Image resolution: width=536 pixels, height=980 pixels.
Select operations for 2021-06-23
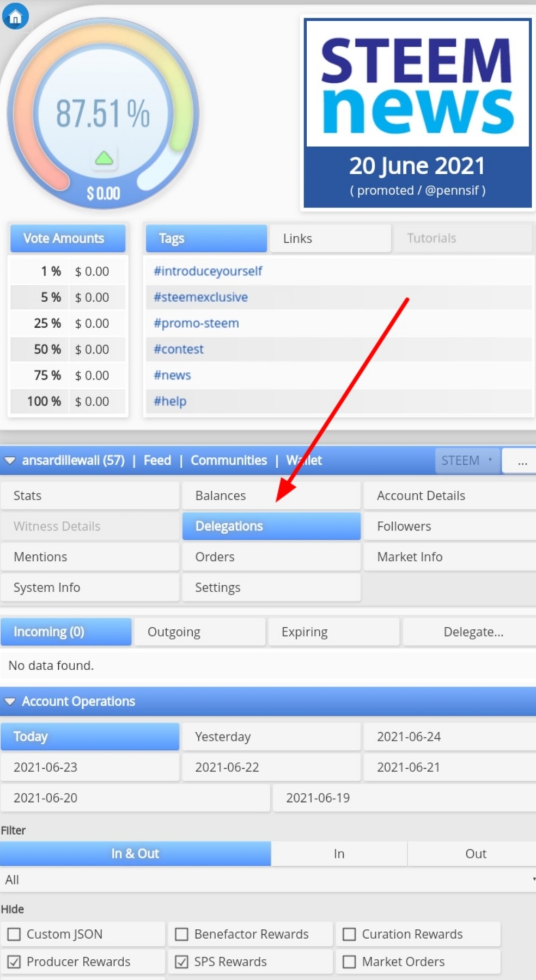tap(90, 767)
